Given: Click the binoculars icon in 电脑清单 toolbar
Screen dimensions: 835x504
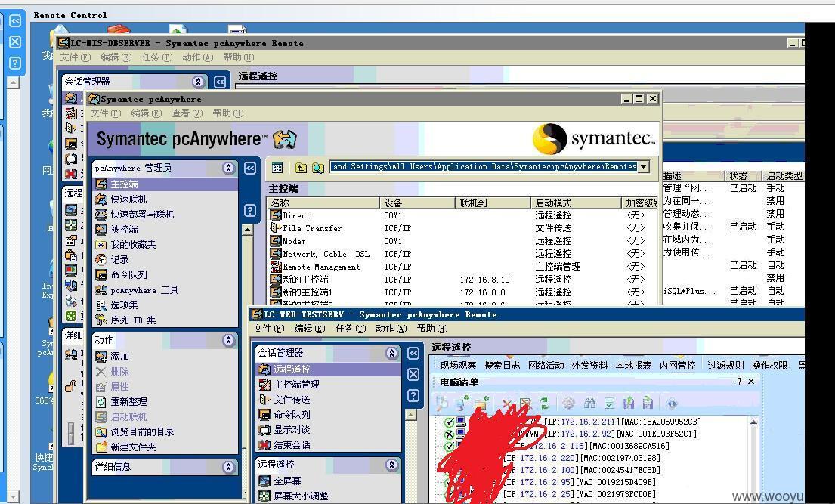Looking at the screenshot, I should pyautogui.click(x=589, y=404).
